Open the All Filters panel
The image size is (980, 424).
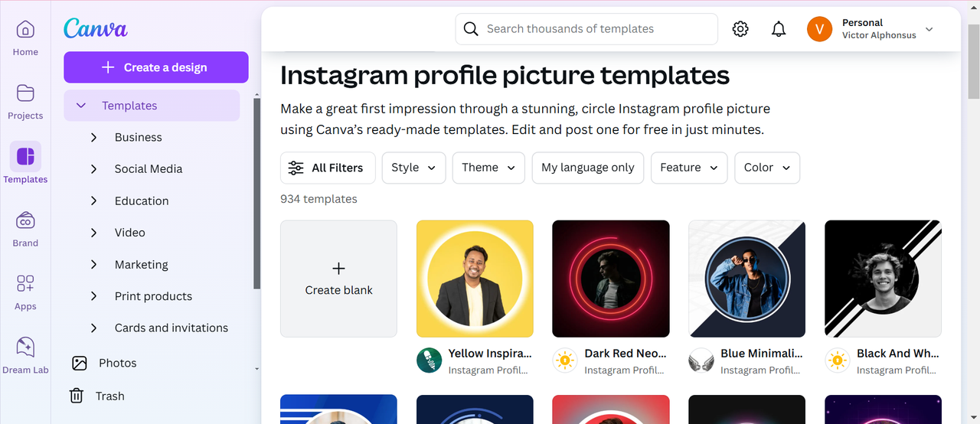(328, 168)
